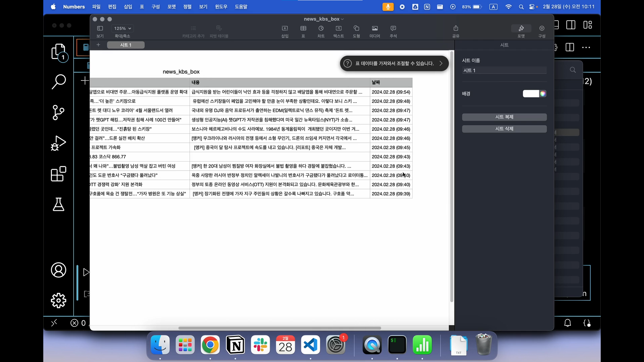
Task: Click the Table (표) toolbar icon
Action: tap(303, 28)
